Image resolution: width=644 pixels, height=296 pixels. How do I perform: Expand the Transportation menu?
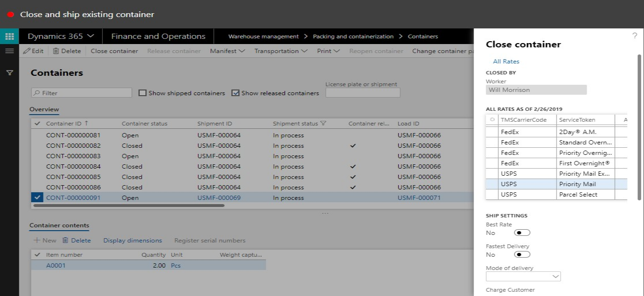point(281,51)
